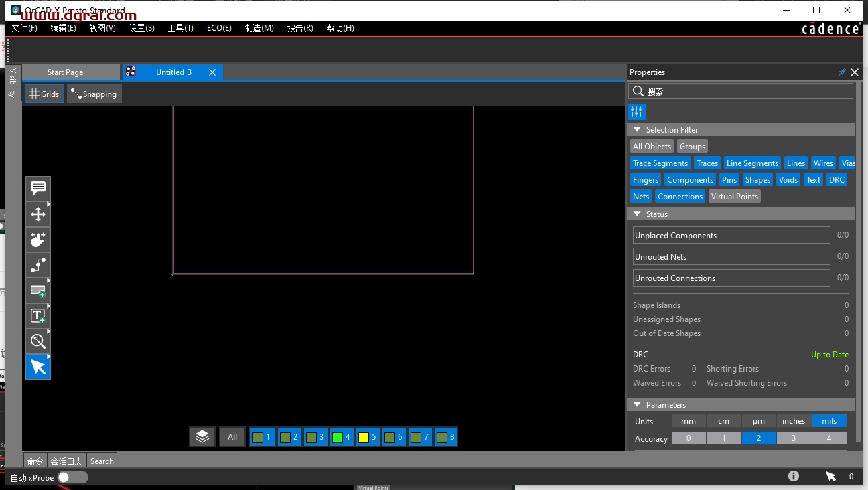The height and width of the screenshot is (490, 868).
Task: Close the Untitled_3 tab
Action: click(212, 72)
